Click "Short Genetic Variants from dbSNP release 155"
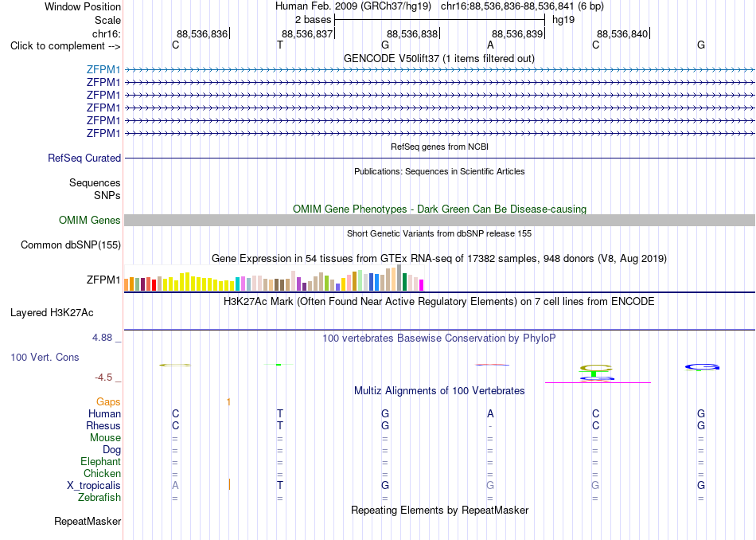The image size is (756, 540). pyautogui.click(x=439, y=233)
